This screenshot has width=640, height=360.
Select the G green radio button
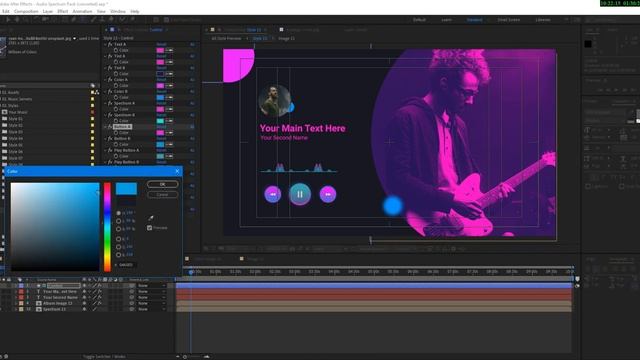(x=118, y=247)
